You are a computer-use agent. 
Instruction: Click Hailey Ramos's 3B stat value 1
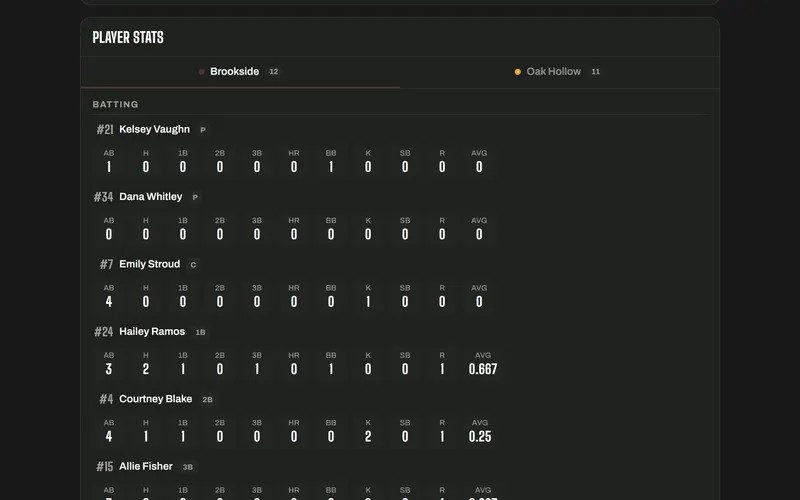(x=257, y=369)
